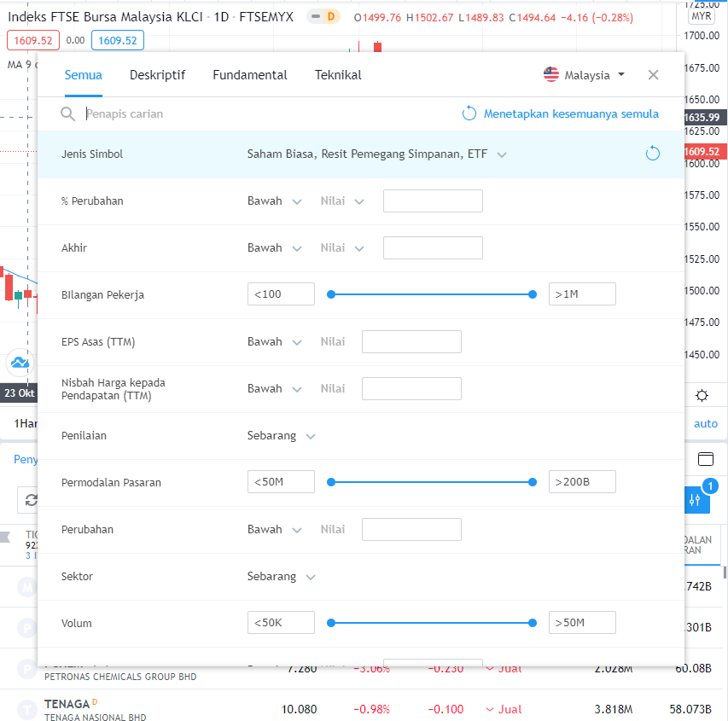
Task: Open the Penilaian Sebarang dropdown
Action: (282, 435)
